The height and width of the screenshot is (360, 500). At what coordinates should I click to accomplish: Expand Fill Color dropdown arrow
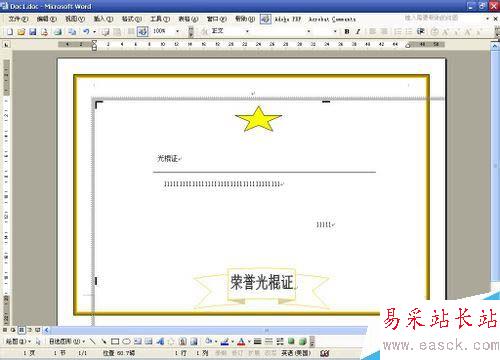tap(216, 341)
